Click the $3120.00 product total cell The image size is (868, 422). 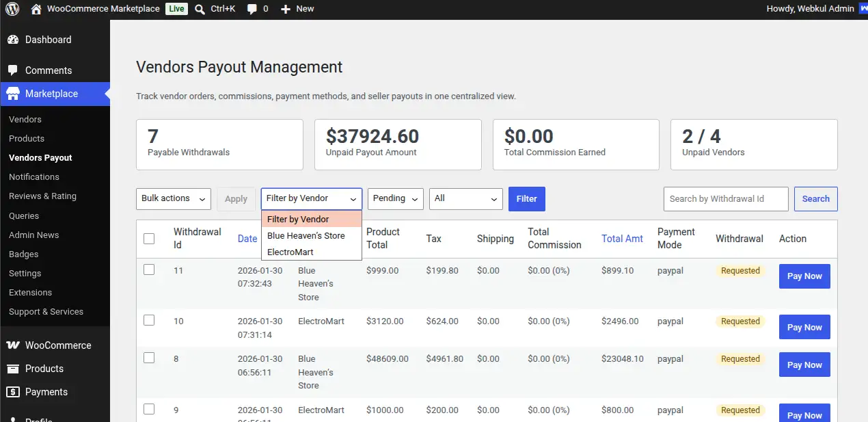(385, 321)
